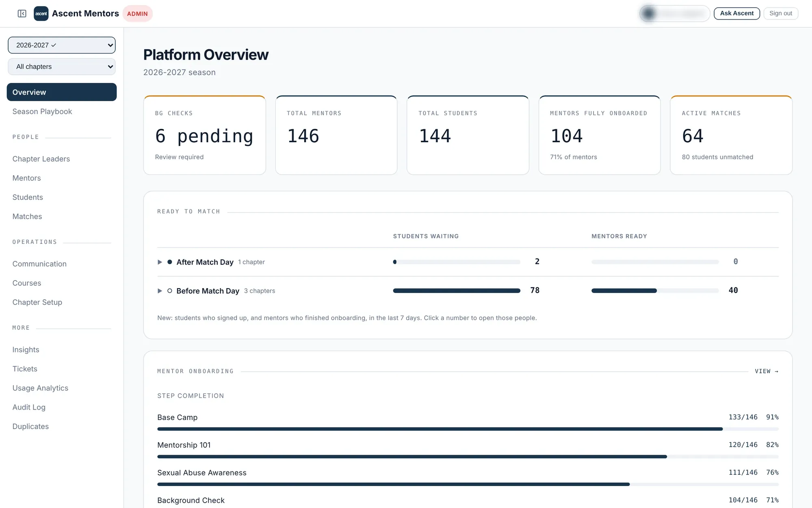Open the Audit Log

coord(29,407)
